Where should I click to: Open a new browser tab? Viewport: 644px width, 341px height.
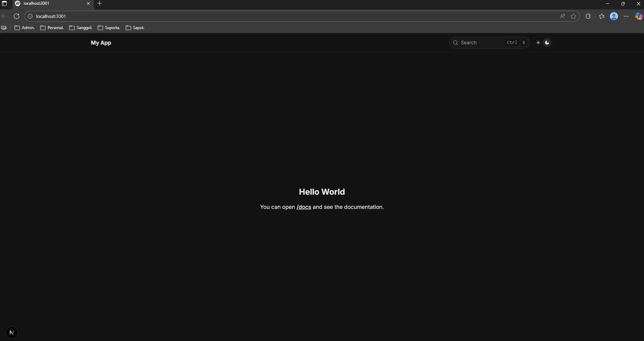pyautogui.click(x=100, y=3)
